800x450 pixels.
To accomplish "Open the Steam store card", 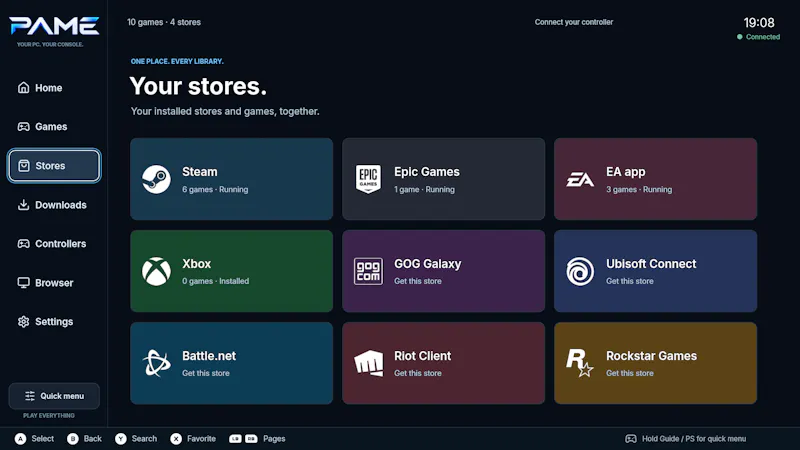I will 232,179.
